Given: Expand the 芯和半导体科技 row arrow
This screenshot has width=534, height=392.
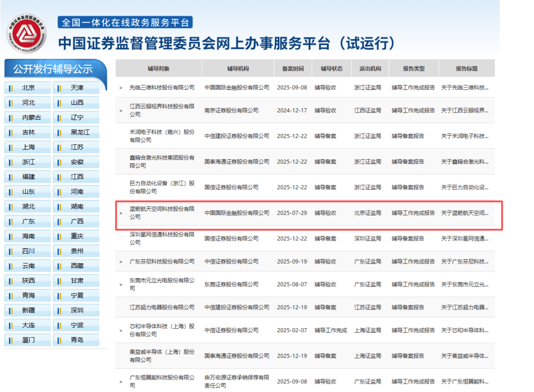Looking at the screenshot, I should (x=121, y=330).
